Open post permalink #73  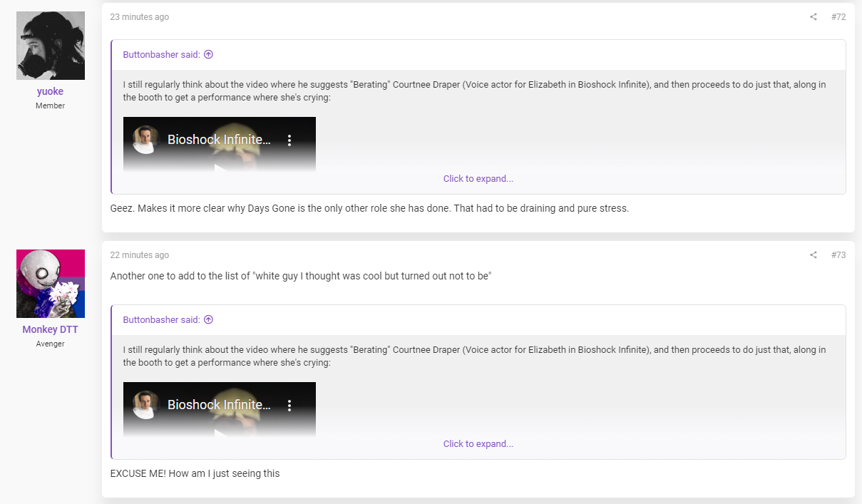click(x=838, y=255)
